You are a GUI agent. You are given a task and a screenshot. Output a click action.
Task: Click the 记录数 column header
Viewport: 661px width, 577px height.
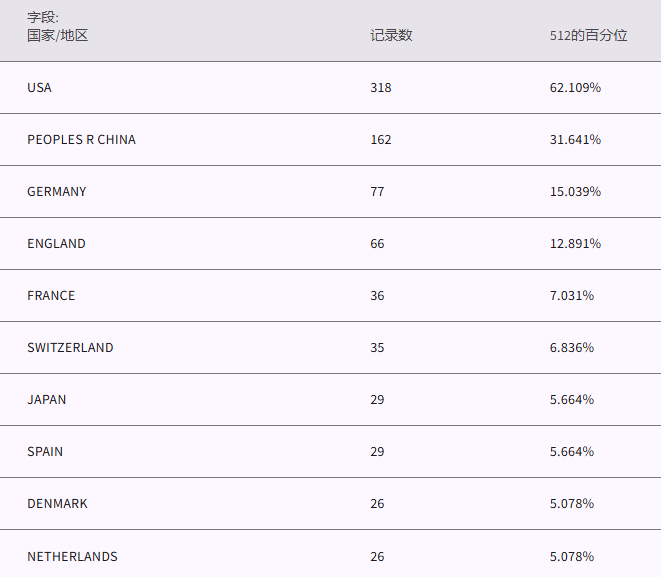pyautogui.click(x=391, y=35)
